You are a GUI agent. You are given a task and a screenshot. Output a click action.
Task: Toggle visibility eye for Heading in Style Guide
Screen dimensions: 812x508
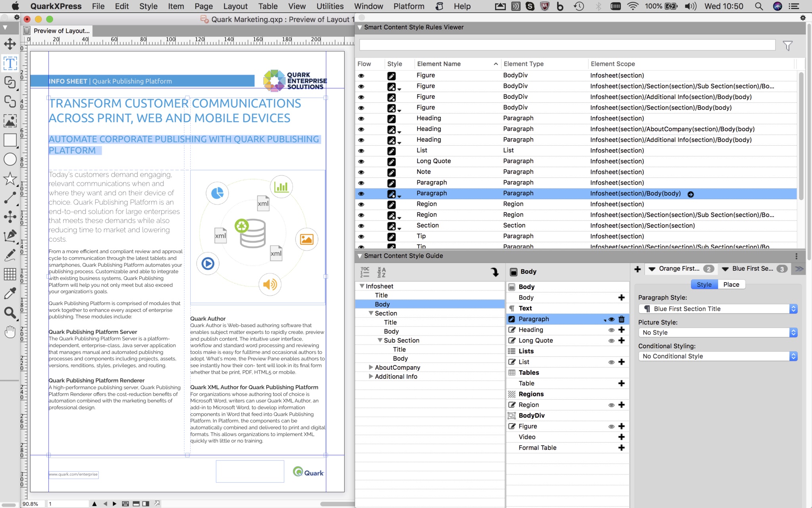(611, 330)
